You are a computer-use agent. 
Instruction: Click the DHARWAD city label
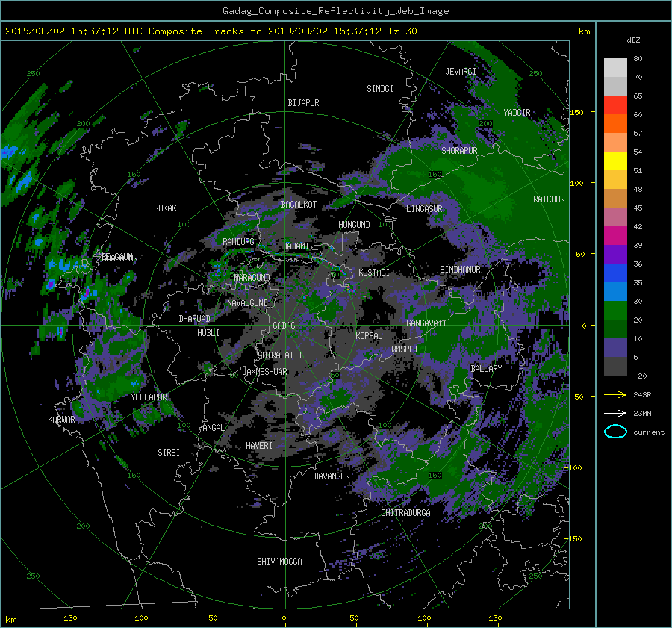194,319
